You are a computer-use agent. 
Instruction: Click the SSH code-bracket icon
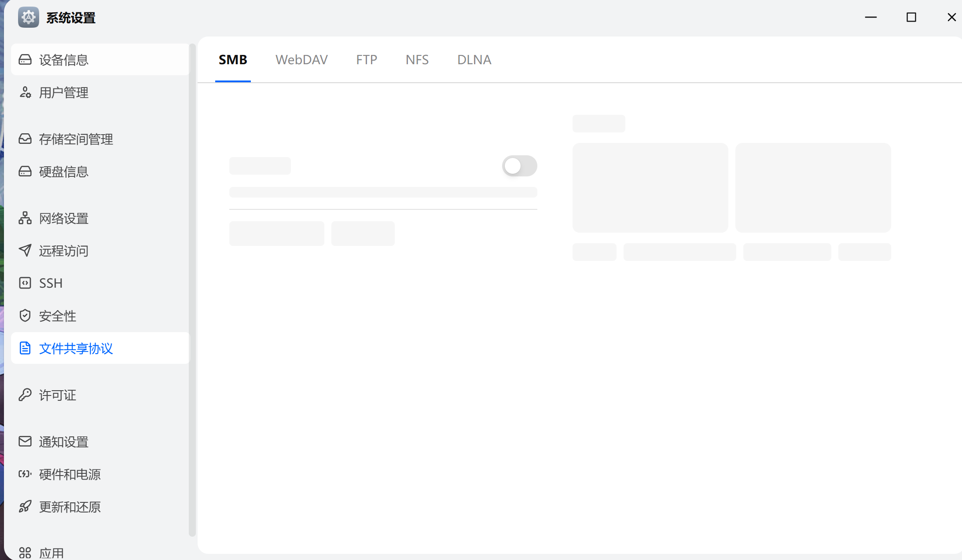click(x=25, y=283)
